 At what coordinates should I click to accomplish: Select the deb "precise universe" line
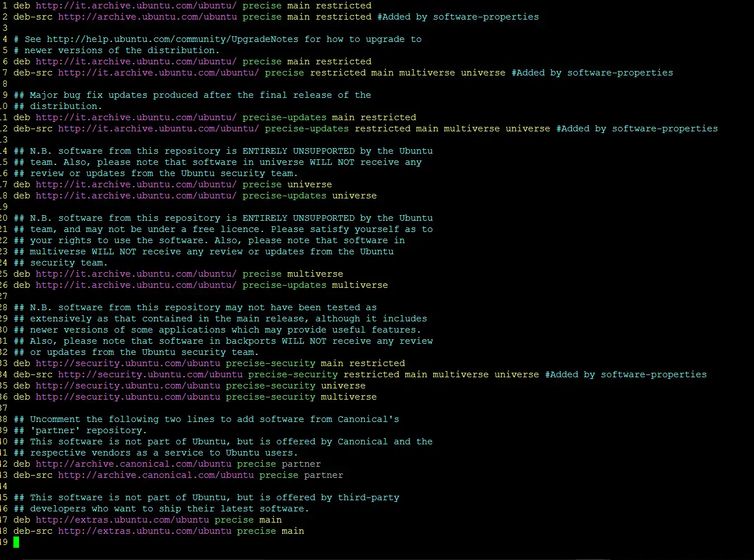tap(173, 184)
